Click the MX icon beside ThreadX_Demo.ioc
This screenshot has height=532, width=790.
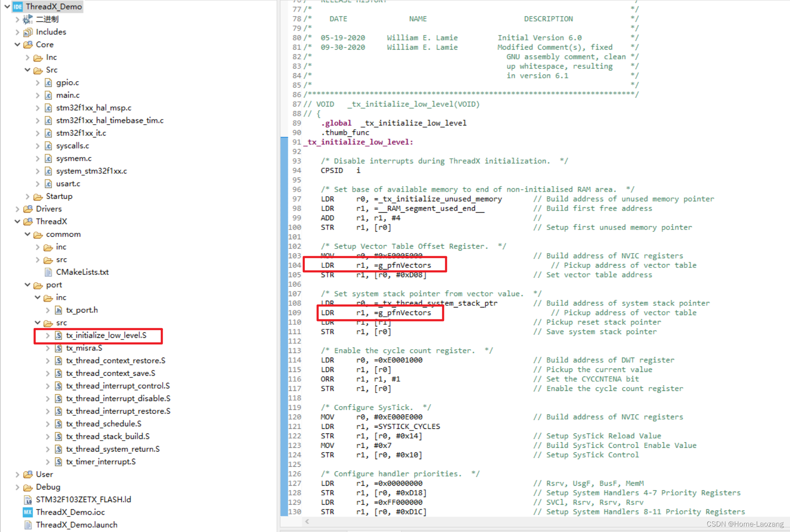27,512
